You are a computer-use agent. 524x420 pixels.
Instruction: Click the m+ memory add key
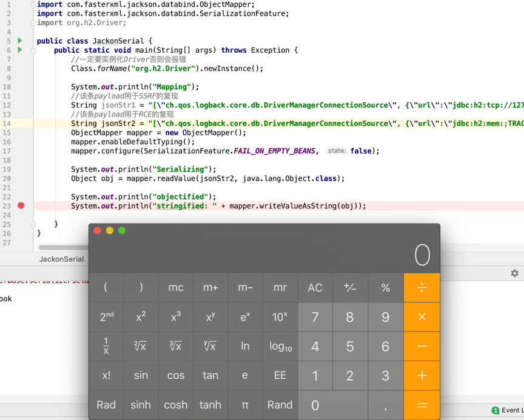click(x=210, y=288)
